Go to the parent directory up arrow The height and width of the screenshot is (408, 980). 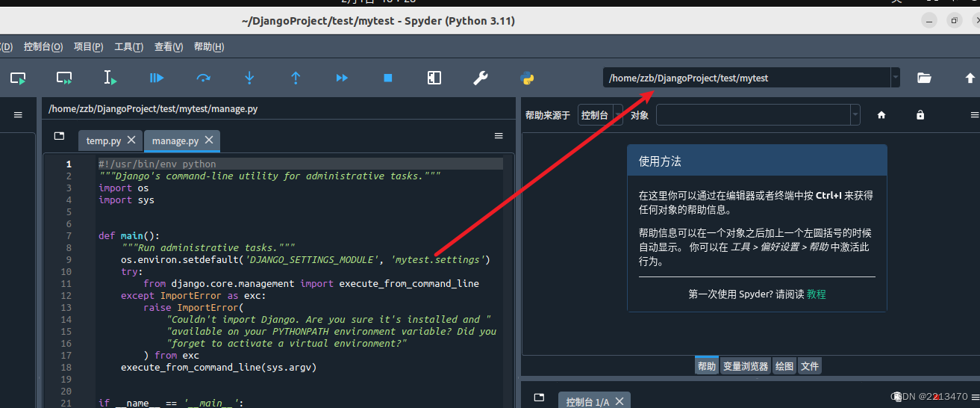tap(970, 78)
